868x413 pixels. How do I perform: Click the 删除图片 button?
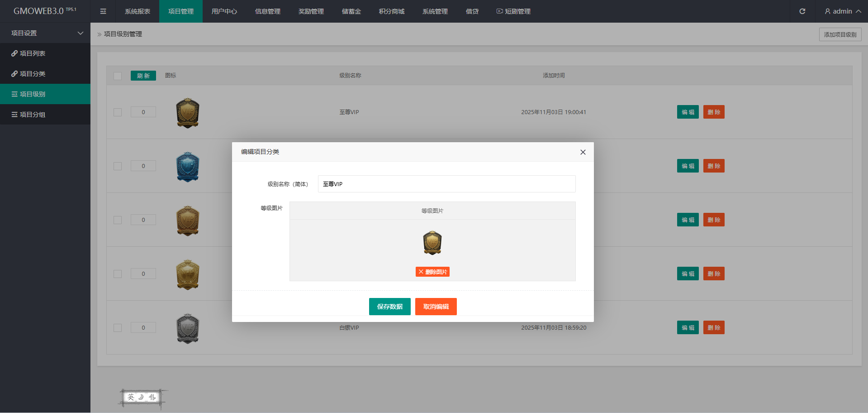[x=432, y=272]
